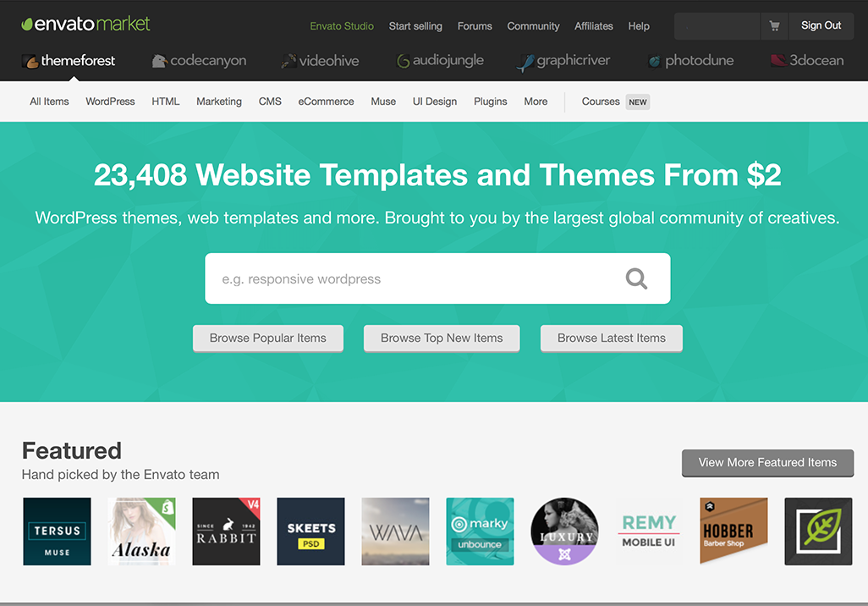Open the Remy Mobile UI item

650,532
